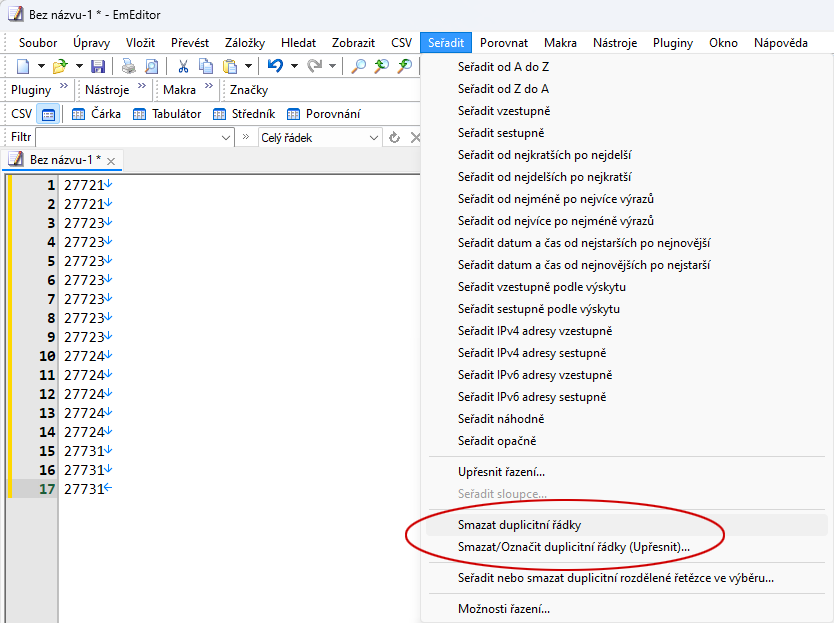Open the Vložit menu
This screenshot has height=623, width=834.
[140, 43]
